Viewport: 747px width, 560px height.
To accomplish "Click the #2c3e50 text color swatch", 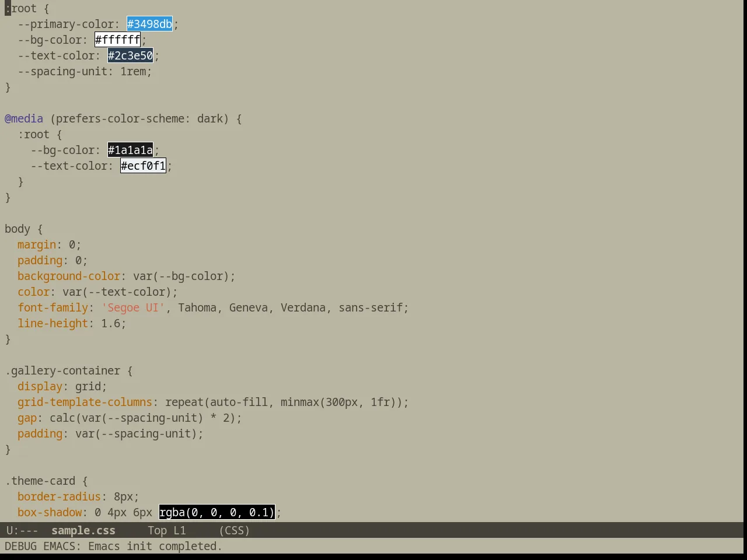I will click(130, 55).
